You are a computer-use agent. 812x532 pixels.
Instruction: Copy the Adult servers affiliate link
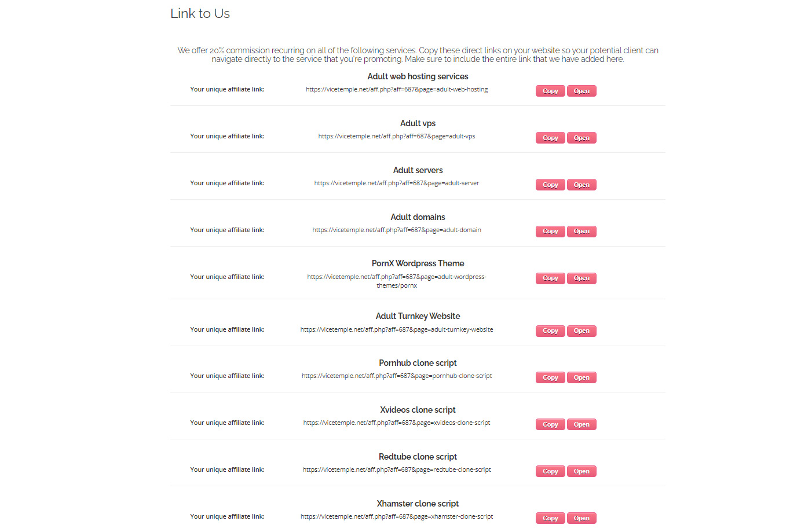(x=550, y=185)
